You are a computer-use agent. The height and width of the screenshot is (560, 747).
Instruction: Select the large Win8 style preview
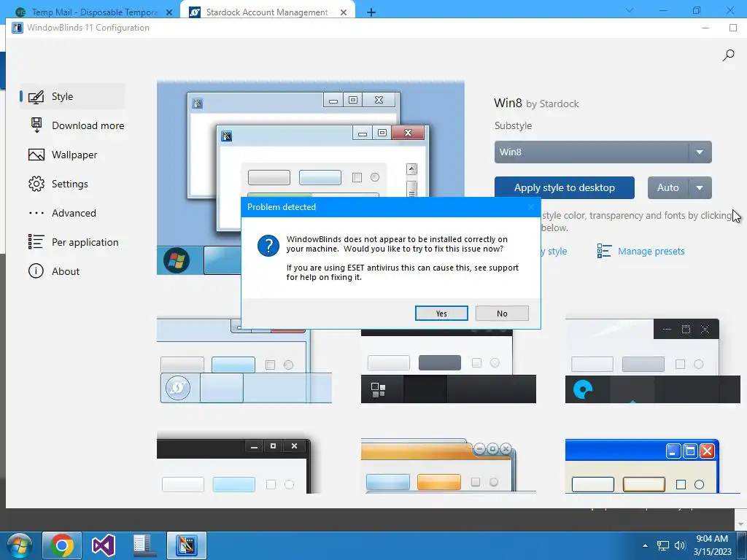coord(311,178)
